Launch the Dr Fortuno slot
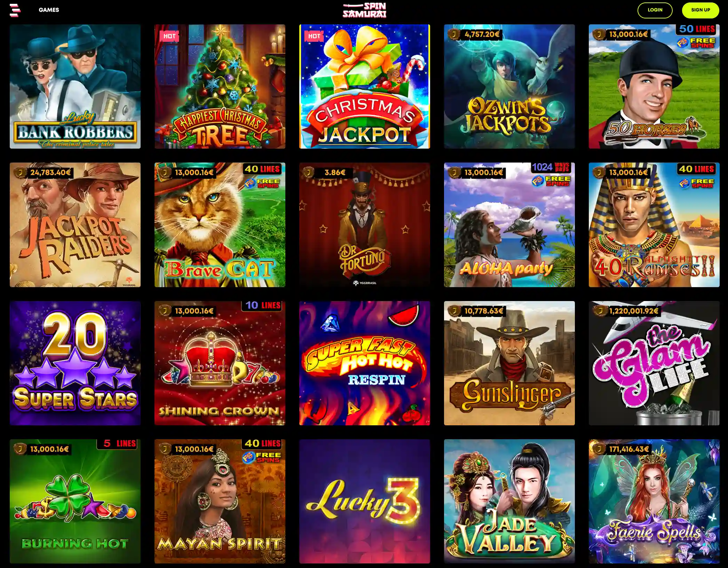Viewport: 728px width, 568px height. [x=365, y=225]
